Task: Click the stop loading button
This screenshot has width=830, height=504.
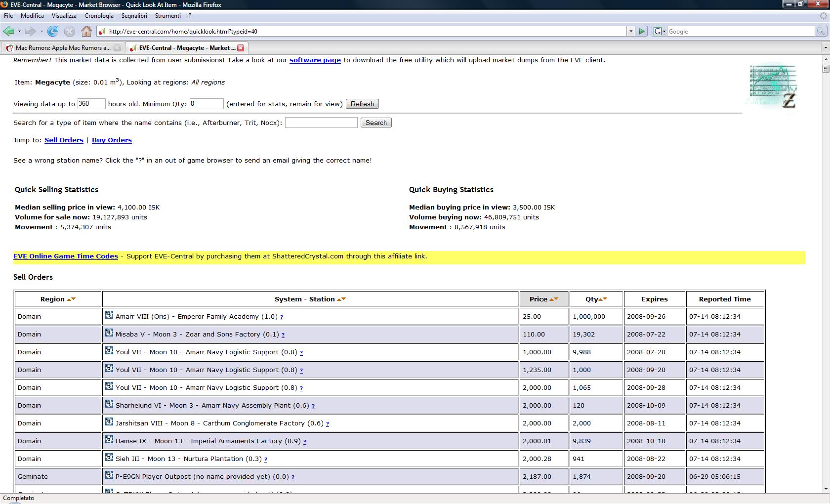Action: tap(70, 32)
